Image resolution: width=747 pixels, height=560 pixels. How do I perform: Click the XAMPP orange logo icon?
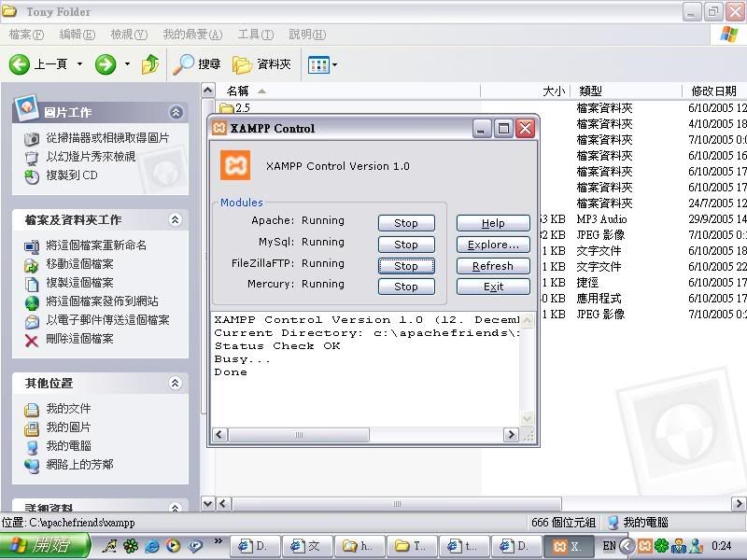[x=235, y=165]
